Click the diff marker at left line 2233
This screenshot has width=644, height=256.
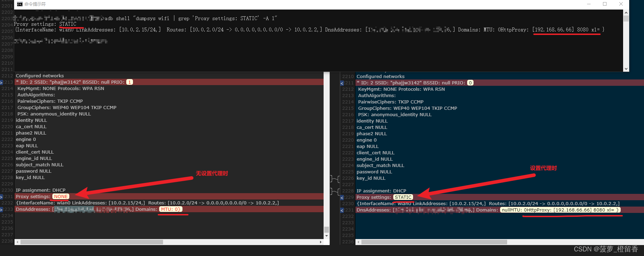(x=1, y=209)
